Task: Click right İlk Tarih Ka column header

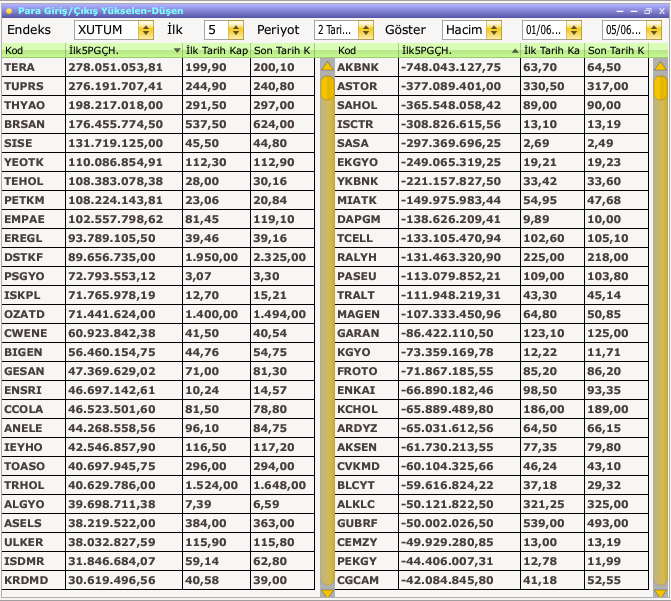Action: [x=552, y=51]
